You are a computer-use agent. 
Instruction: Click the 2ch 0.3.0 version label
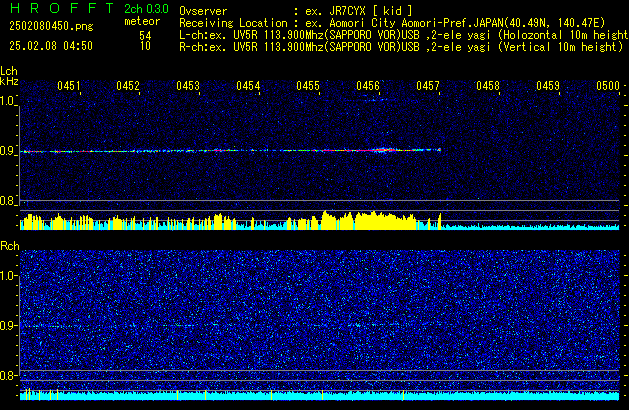[146, 9]
